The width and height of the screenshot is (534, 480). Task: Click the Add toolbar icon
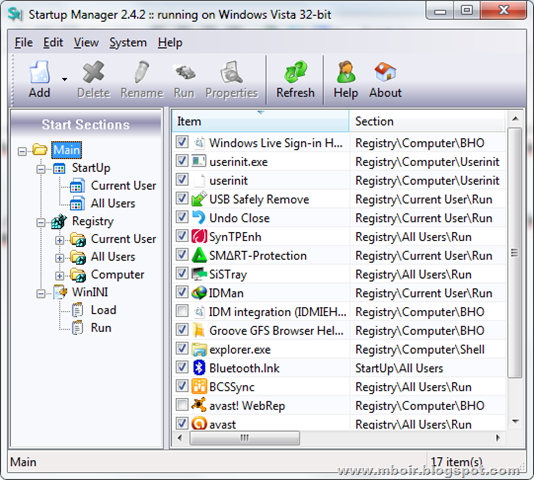(x=40, y=72)
